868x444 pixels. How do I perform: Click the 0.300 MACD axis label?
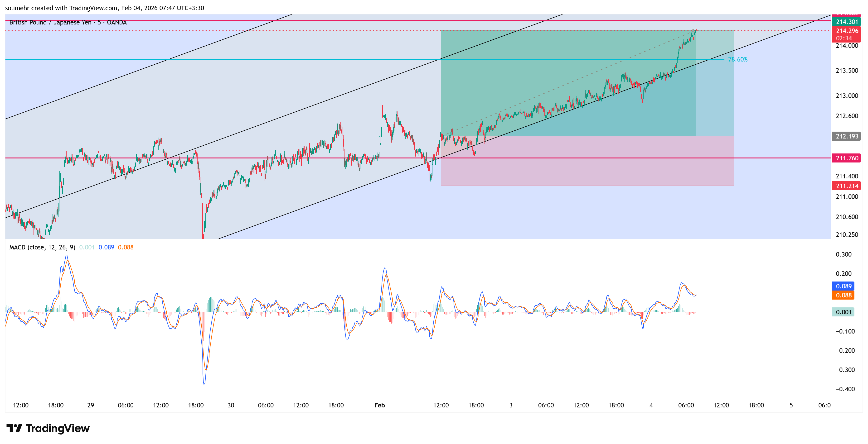pyautogui.click(x=844, y=254)
